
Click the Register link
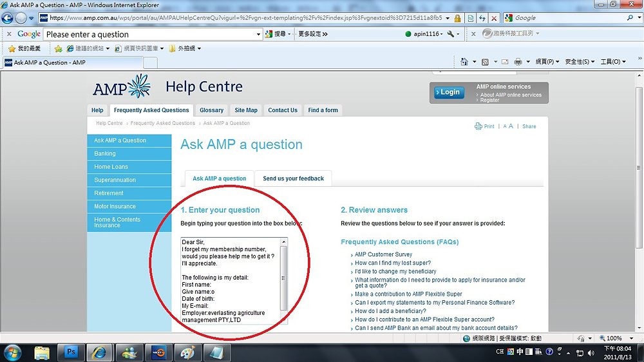pyautogui.click(x=489, y=100)
